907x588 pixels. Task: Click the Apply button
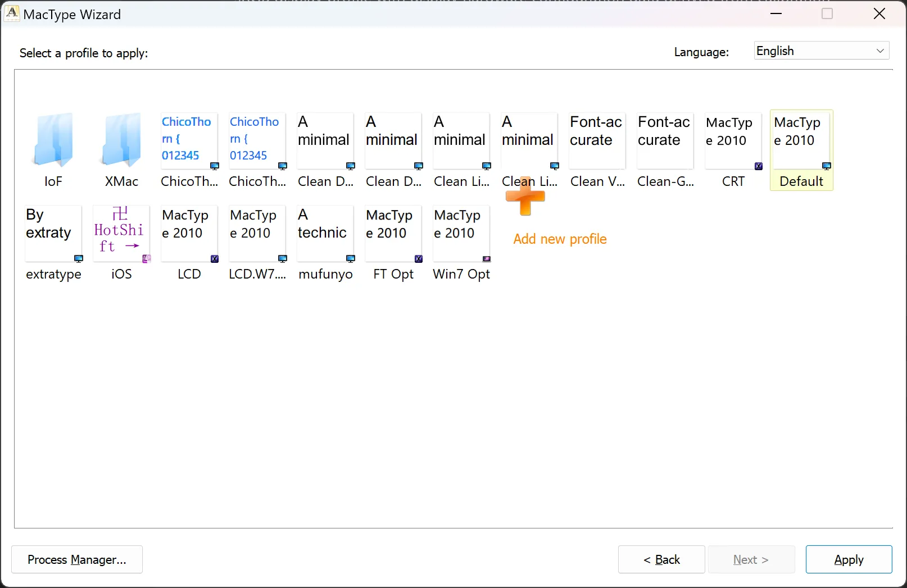point(849,559)
